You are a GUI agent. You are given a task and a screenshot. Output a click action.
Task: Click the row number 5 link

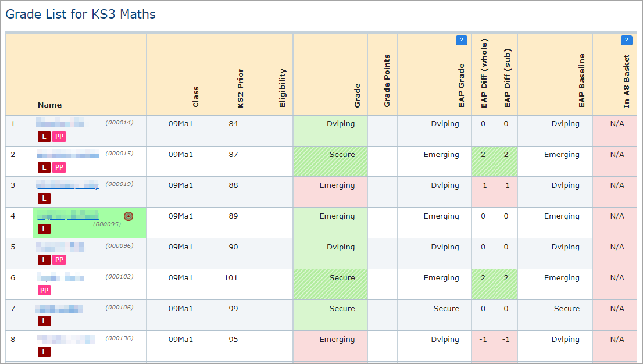pos(12,247)
